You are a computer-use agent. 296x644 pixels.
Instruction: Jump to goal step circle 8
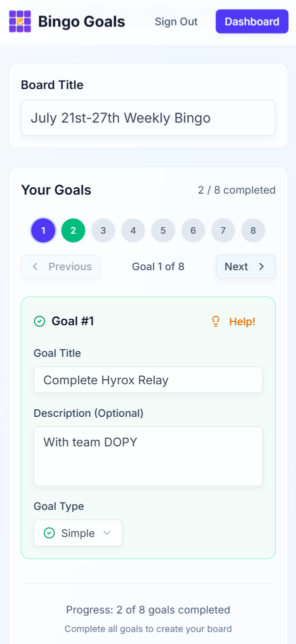[x=253, y=231]
